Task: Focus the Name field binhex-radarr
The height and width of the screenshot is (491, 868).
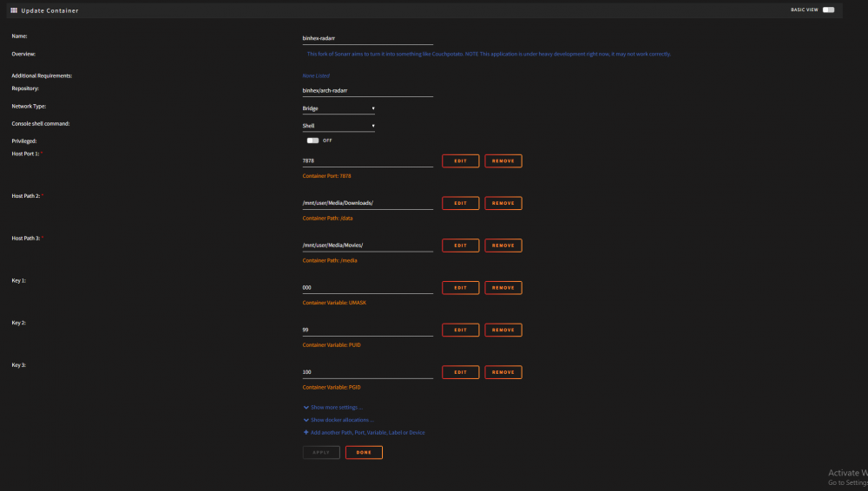Action: tap(367, 38)
